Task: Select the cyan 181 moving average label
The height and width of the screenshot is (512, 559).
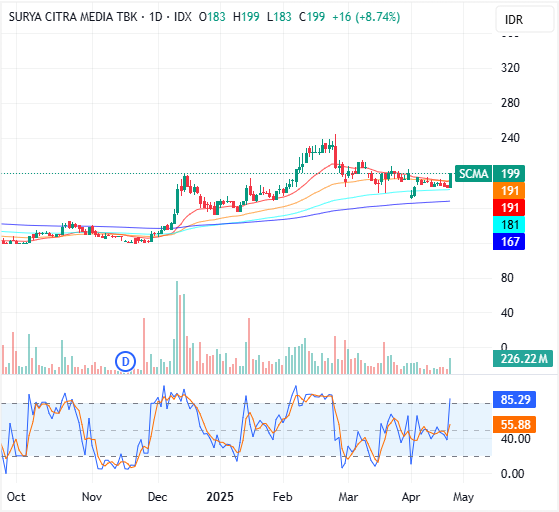Action: (509, 225)
